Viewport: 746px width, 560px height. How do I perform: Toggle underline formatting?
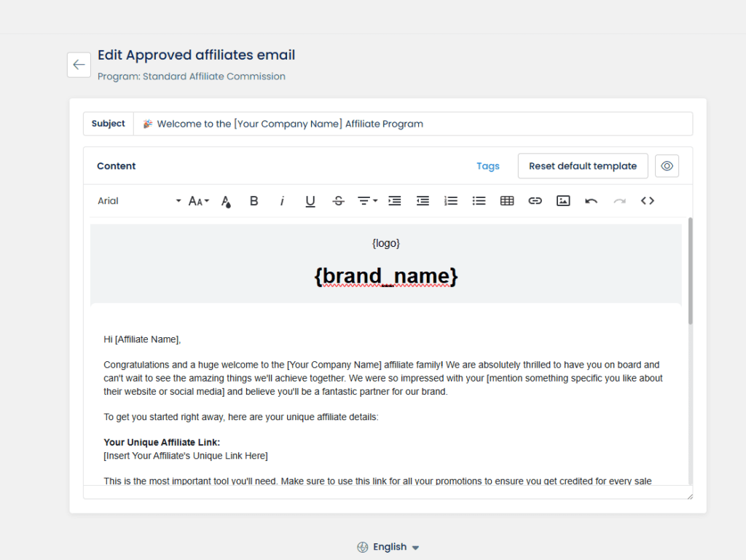[x=310, y=201]
